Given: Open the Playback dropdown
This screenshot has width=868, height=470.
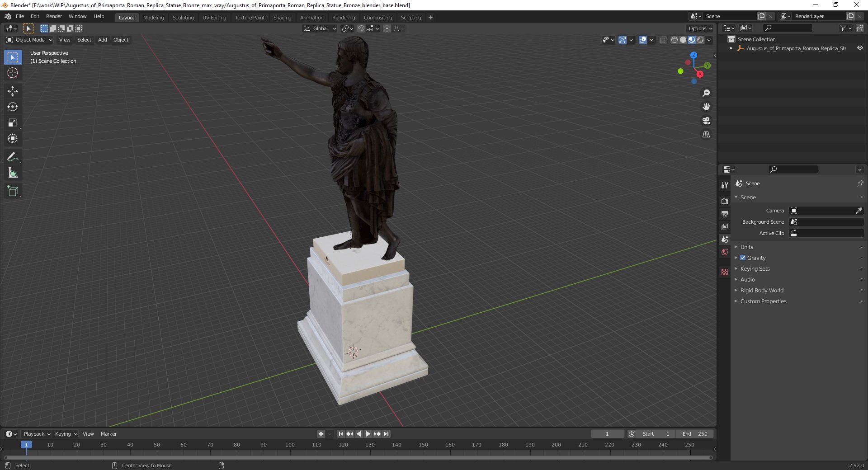Looking at the screenshot, I should click(37, 434).
